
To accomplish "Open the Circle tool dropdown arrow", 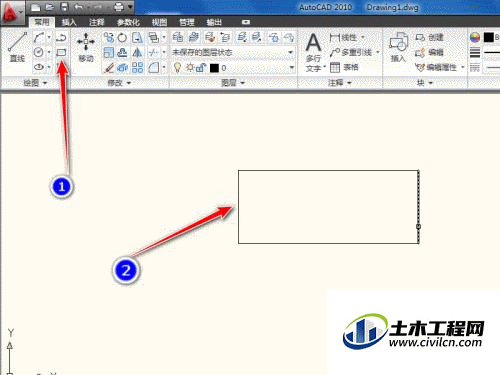I will pos(49,52).
